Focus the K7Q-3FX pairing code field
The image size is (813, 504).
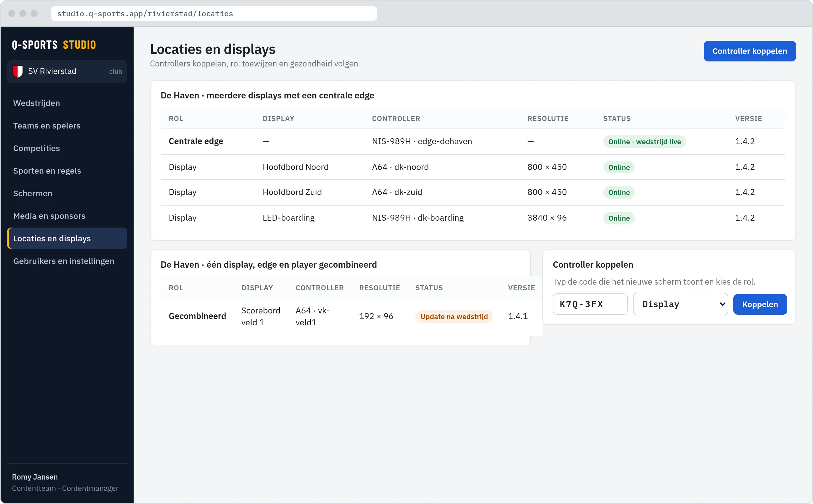coord(590,304)
